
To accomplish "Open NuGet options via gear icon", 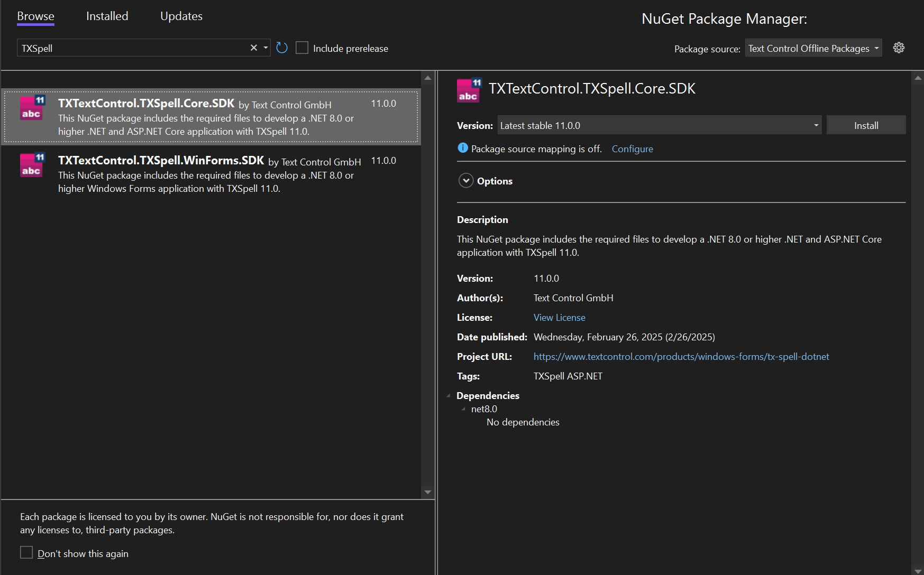I will pos(899,48).
